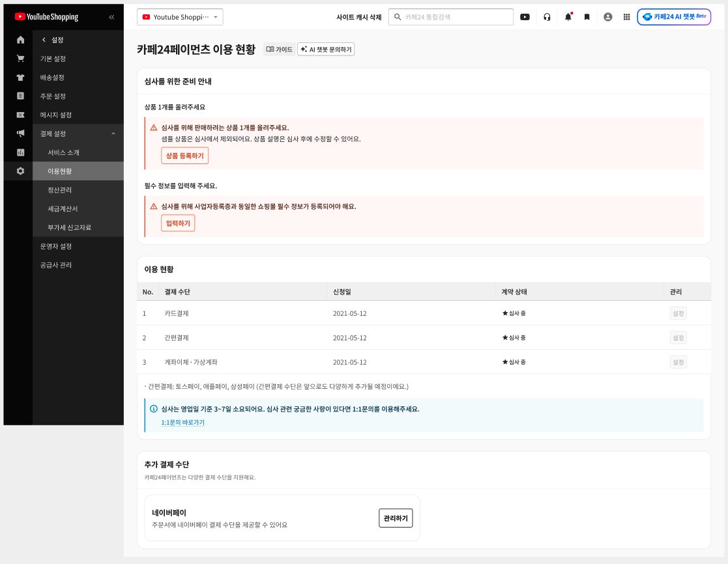Click 심사 중 status in 카드결제 row
This screenshot has height=564, width=728.
coord(514,313)
